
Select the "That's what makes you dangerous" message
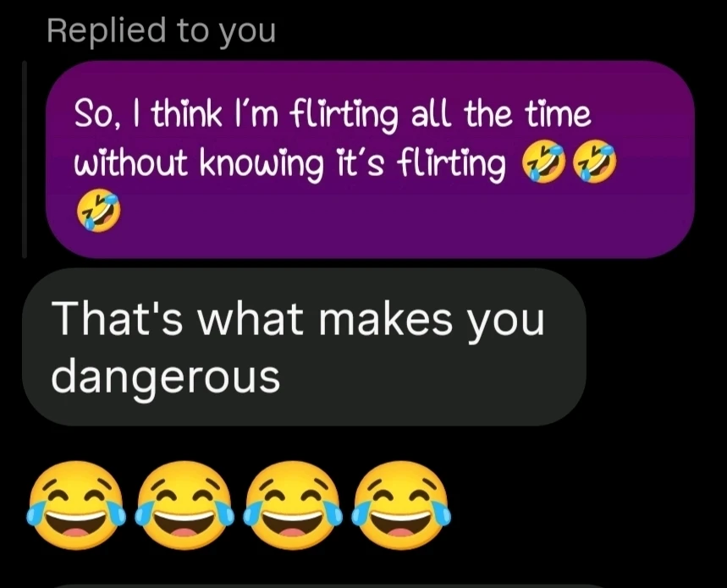click(x=304, y=347)
